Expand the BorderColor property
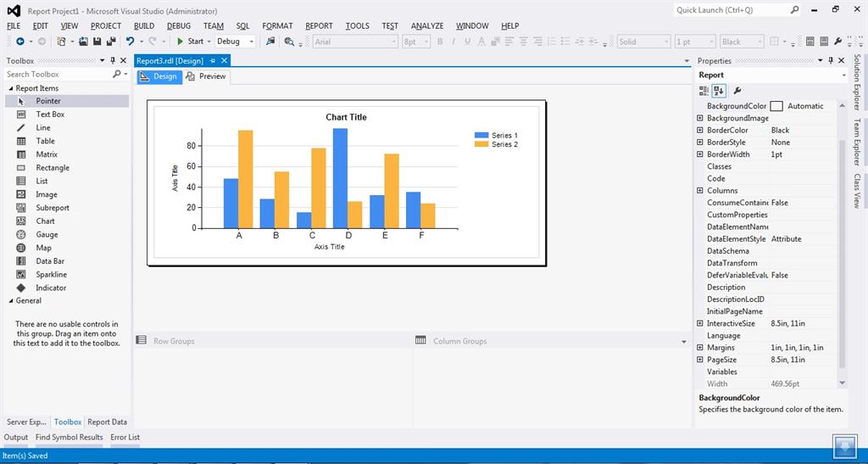 pyautogui.click(x=699, y=130)
